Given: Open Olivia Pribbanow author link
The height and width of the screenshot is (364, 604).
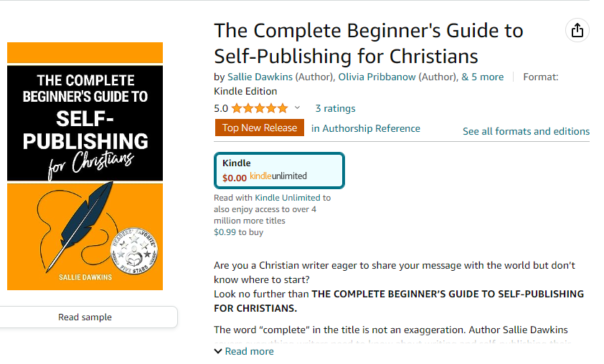Looking at the screenshot, I should (x=377, y=77).
